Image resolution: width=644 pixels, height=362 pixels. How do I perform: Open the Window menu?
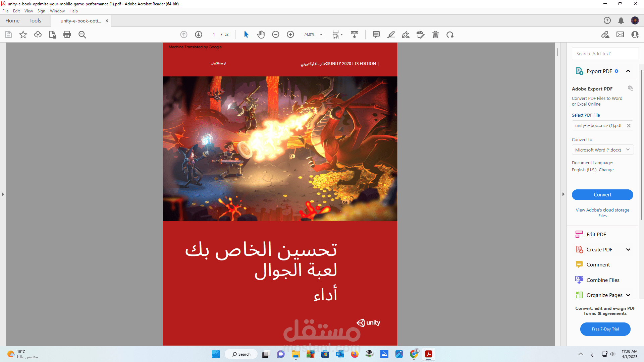tap(57, 11)
